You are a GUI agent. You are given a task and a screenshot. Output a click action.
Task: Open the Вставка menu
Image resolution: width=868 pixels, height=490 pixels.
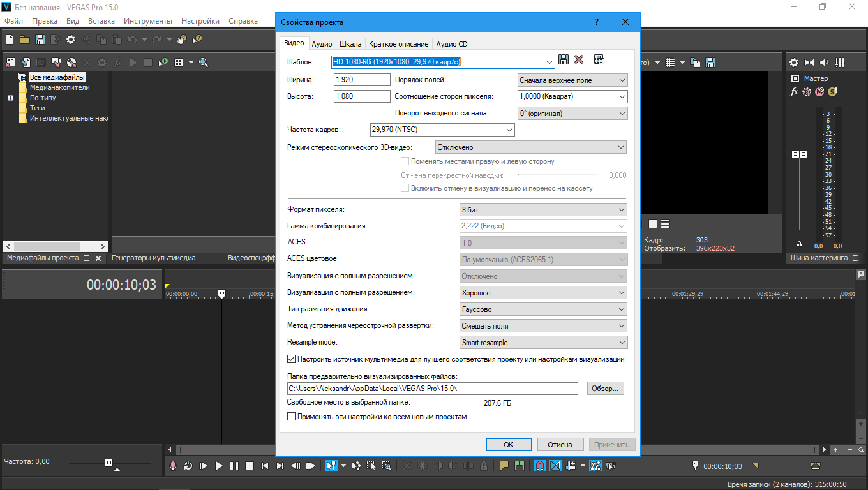[x=101, y=21]
